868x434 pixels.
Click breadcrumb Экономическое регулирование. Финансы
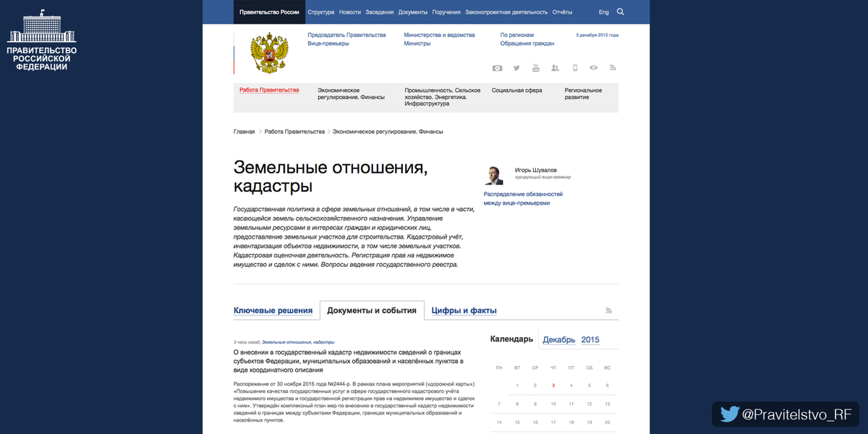click(x=388, y=132)
